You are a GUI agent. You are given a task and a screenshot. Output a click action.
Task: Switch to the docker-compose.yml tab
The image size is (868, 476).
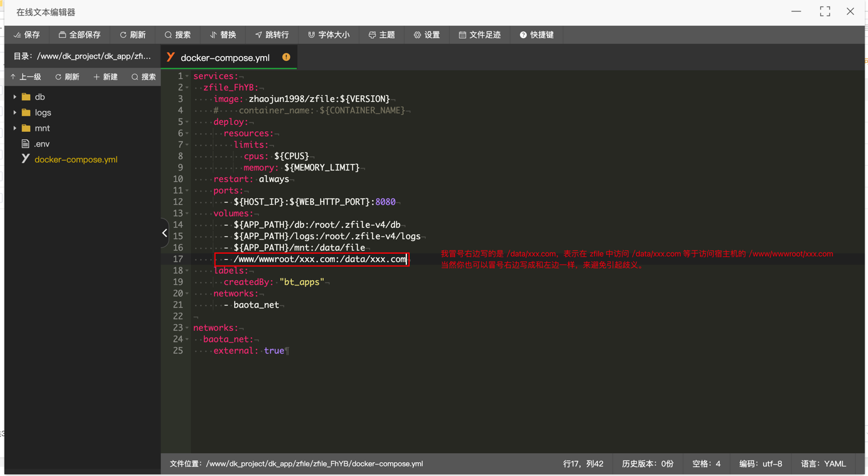tap(225, 58)
